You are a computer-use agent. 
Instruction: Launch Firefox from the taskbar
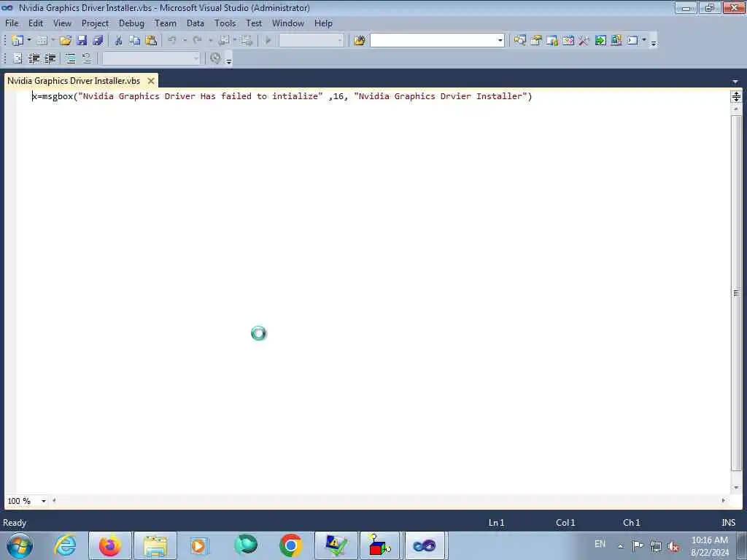(110, 545)
